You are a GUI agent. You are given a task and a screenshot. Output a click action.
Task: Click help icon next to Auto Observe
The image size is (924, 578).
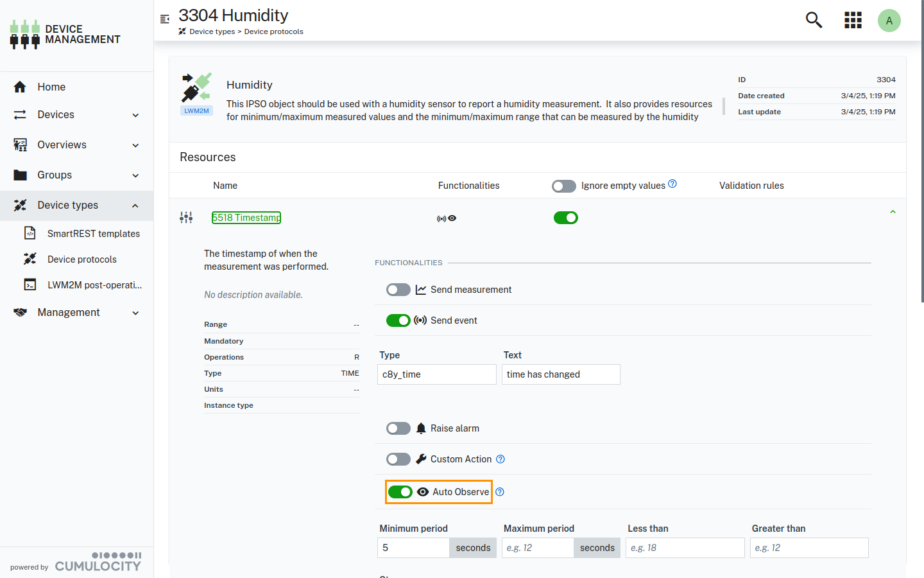[x=500, y=492]
